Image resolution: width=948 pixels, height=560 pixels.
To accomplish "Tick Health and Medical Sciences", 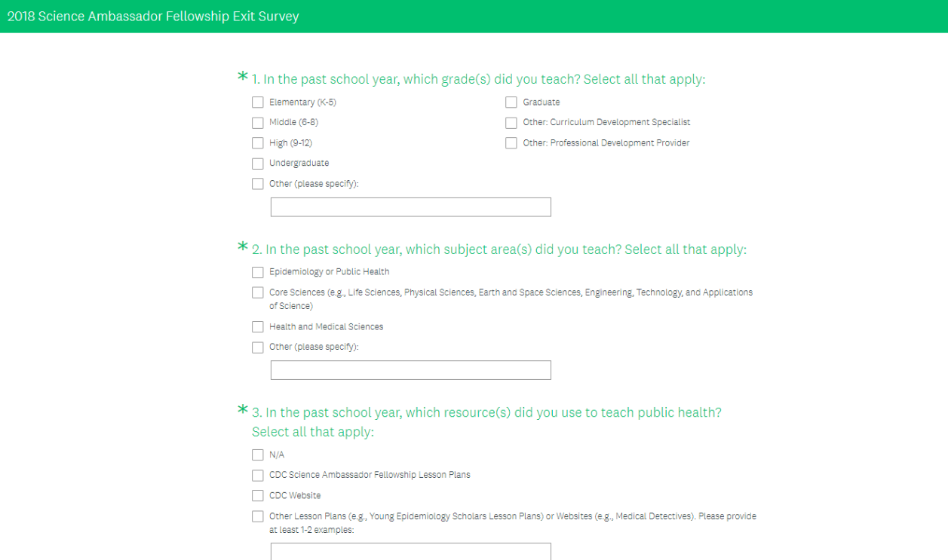I will click(x=258, y=327).
